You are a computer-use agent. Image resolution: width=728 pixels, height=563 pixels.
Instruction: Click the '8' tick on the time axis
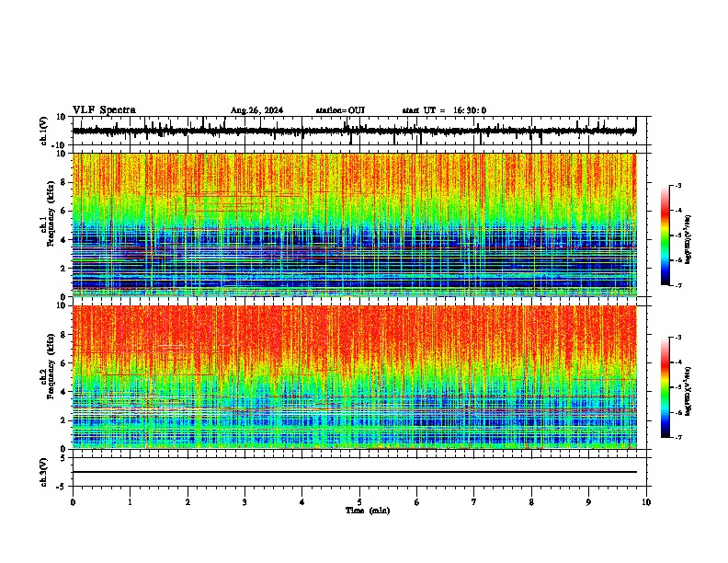pyautogui.click(x=531, y=502)
